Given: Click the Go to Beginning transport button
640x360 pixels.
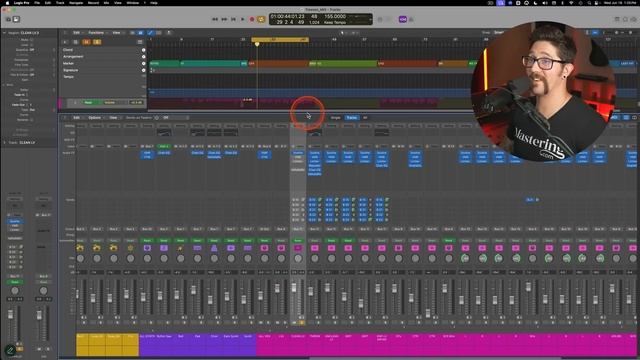Looking at the screenshot, I should 233,19.
